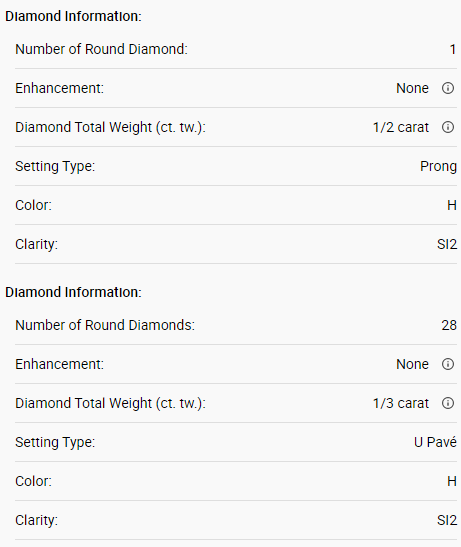Click the value 28 for round diamonds
Image resolution: width=461 pixels, height=547 pixels.
pos(449,325)
